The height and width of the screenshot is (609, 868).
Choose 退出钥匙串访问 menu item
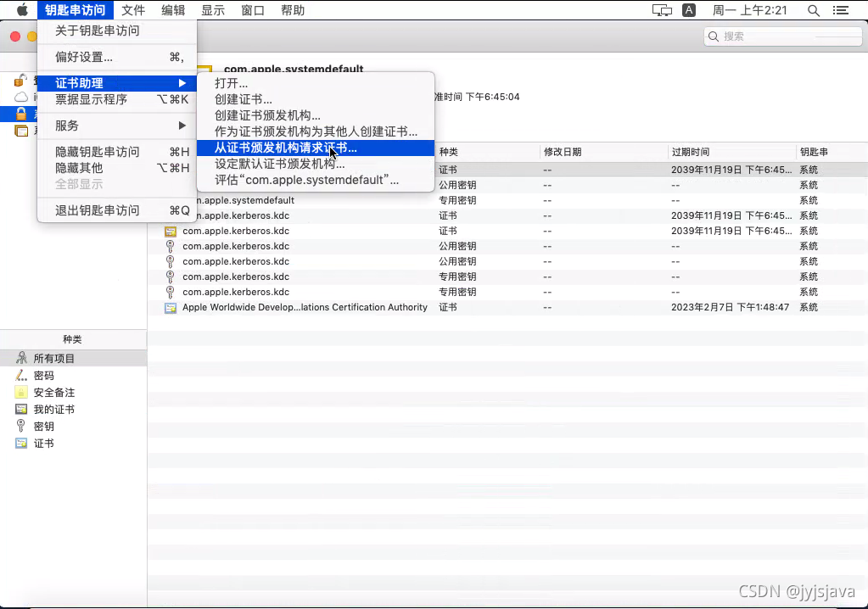(117, 210)
